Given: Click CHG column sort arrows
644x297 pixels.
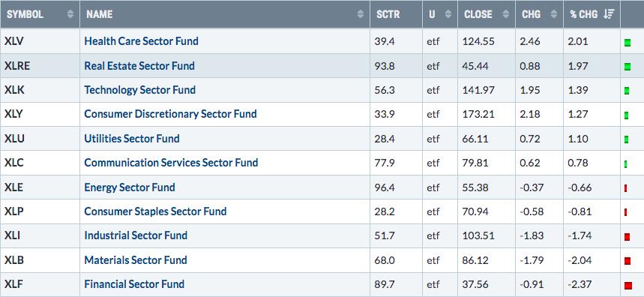Looking at the screenshot, I should click(554, 14).
